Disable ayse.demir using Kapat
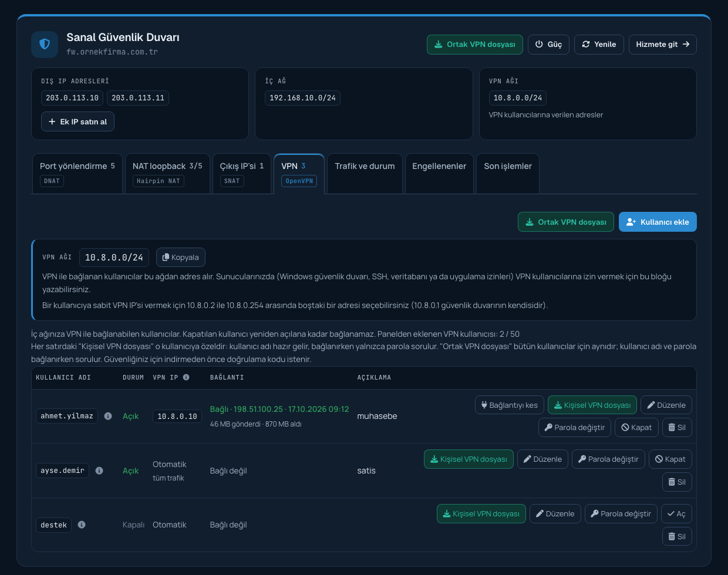The width and height of the screenshot is (728, 575). 670,459
